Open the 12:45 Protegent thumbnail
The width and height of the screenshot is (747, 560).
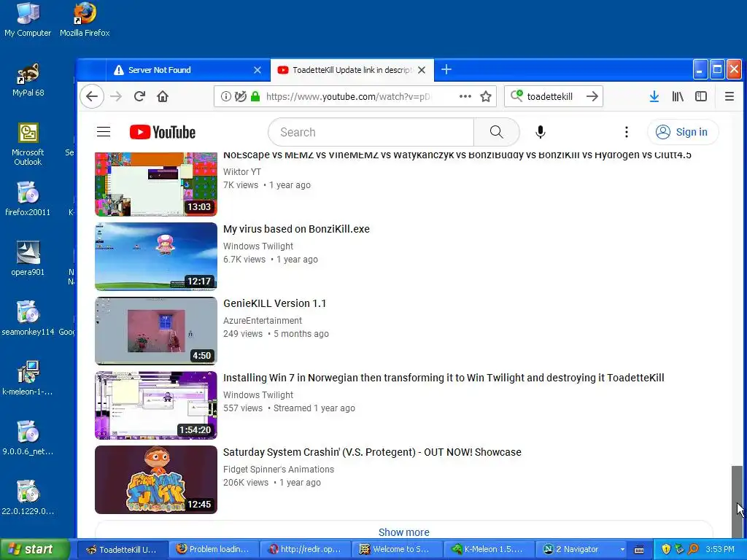click(156, 480)
